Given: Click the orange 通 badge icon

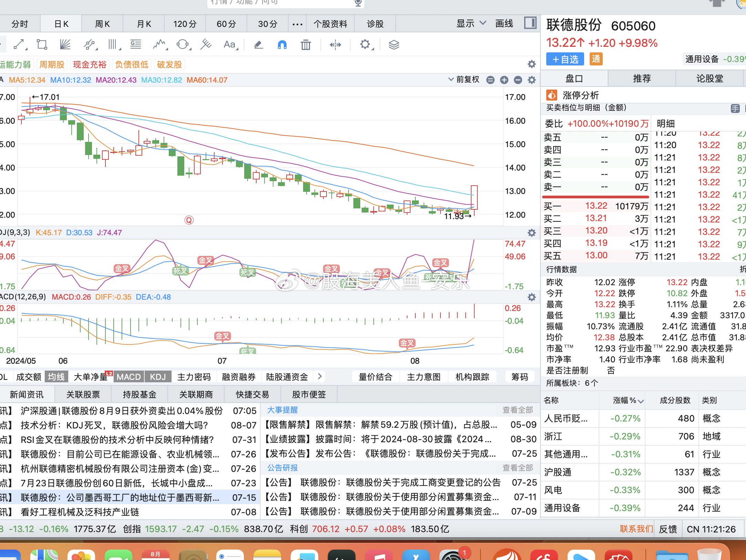Looking at the screenshot, I should click(x=596, y=59).
